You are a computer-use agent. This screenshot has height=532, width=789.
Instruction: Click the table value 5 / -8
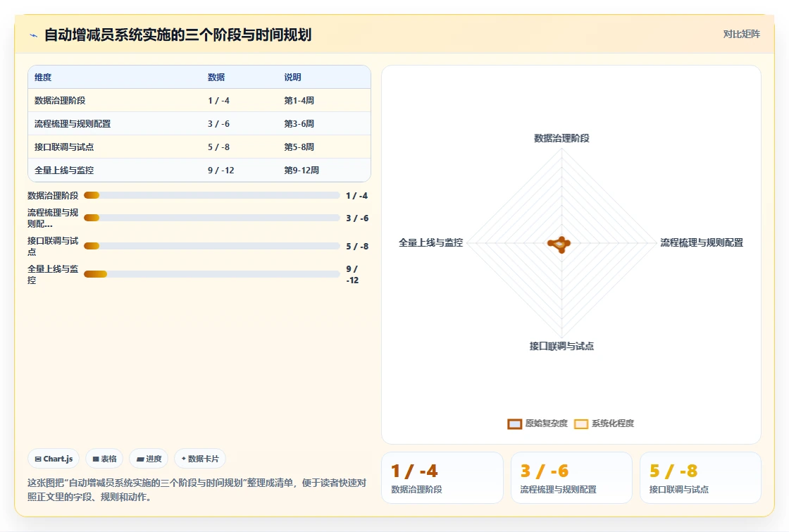click(218, 147)
